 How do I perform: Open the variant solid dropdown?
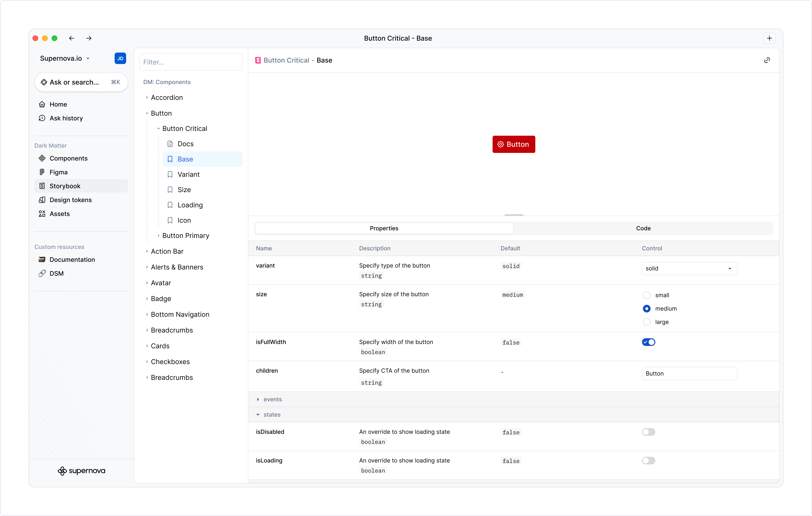tap(689, 269)
